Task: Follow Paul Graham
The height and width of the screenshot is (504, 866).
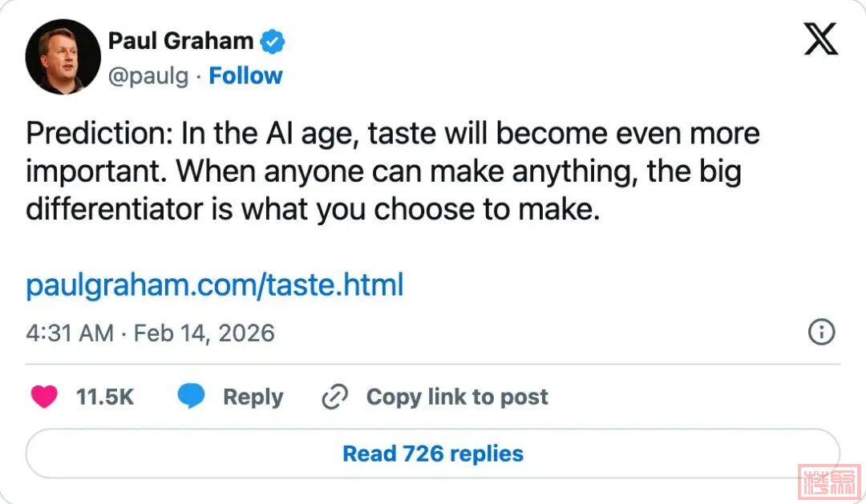Action: tap(245, 76)
